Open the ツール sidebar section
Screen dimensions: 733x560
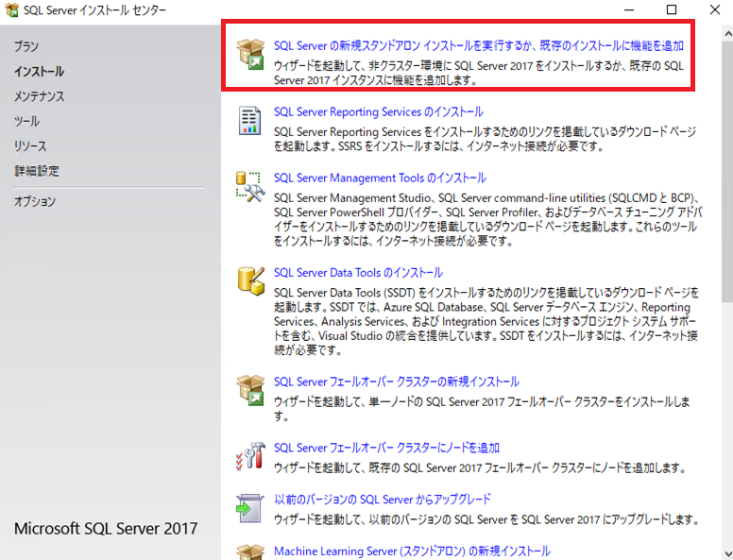pos(26,121)
